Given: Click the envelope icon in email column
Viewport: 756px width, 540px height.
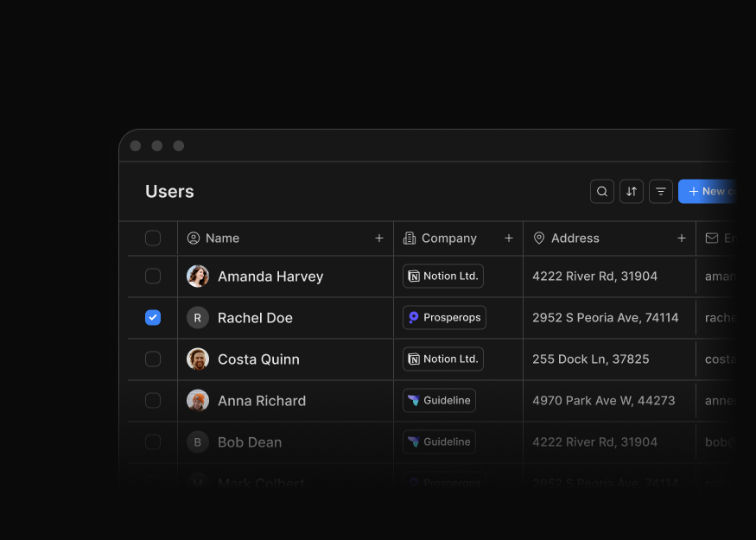Looking at the screenshot, I should point(712,238).
